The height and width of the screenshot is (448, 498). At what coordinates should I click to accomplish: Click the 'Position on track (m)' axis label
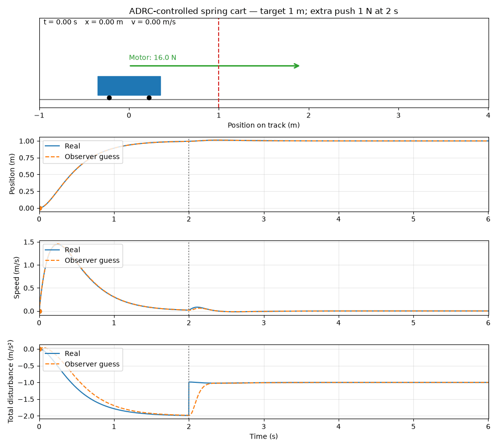point(263,125)
